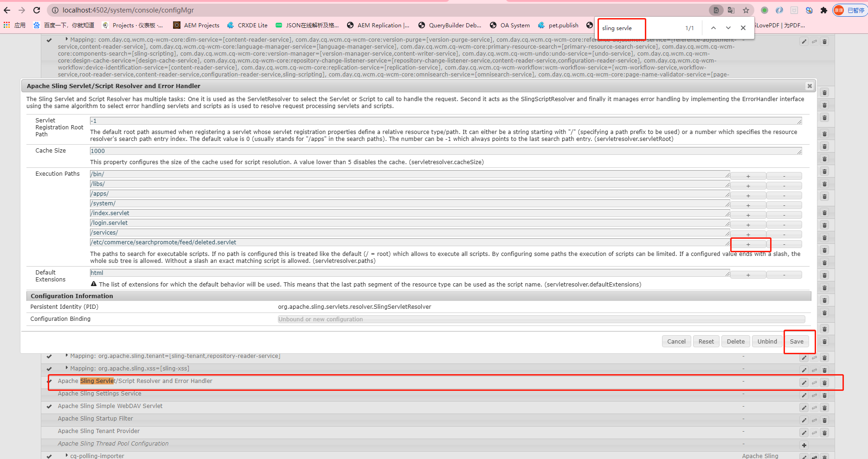Screen dimensions: 868x459
Task: Edit the org.apache.sling.xss mapping row
Action: click(x=804, y=370)
